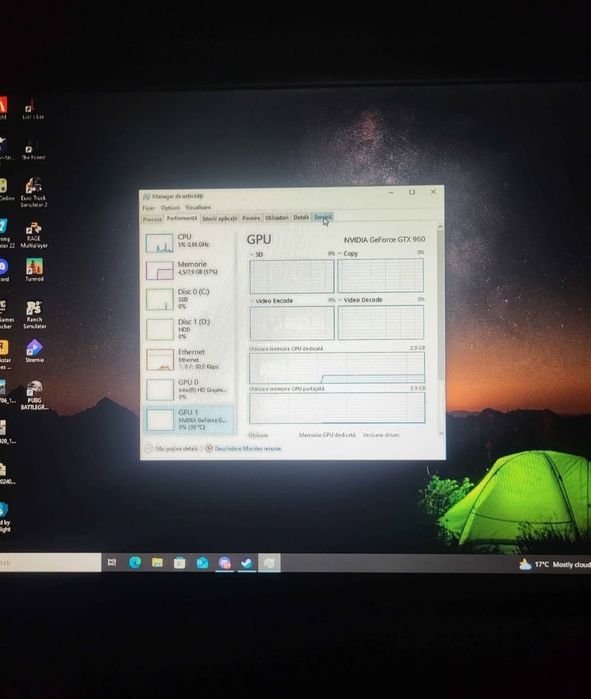Select Disc 1 (D:) HDD entry
The height and width of the screenshot is (699, 591).
pos(189,329)
